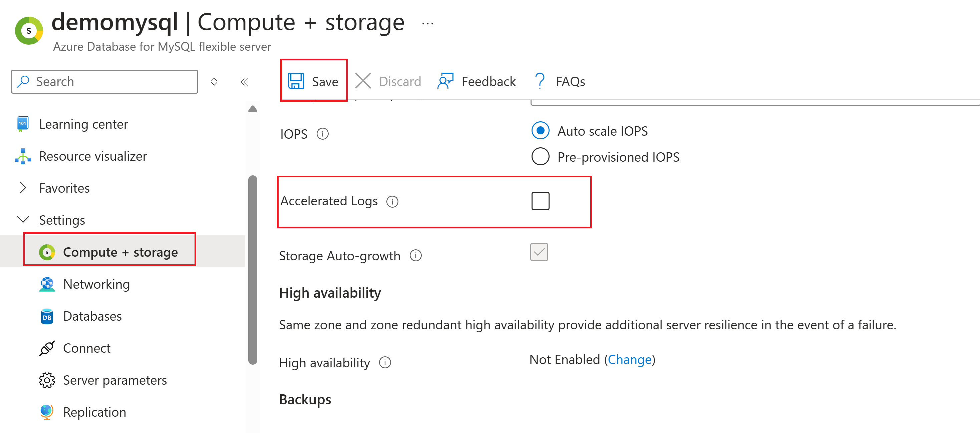Image resolution: width=980 pixels, height=433 pixels.
Task: Click the High availability Change link
Action: tap(629, 359)
